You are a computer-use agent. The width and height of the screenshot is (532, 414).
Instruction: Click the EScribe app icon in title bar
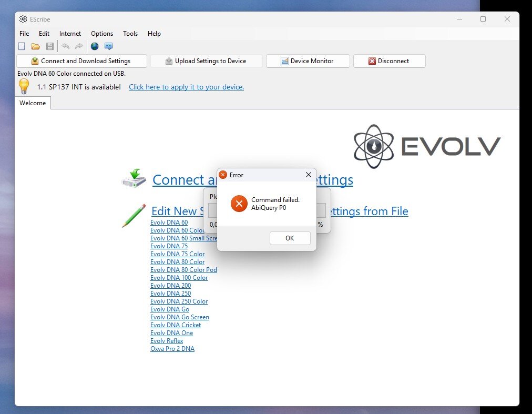(x=23, y=19)
